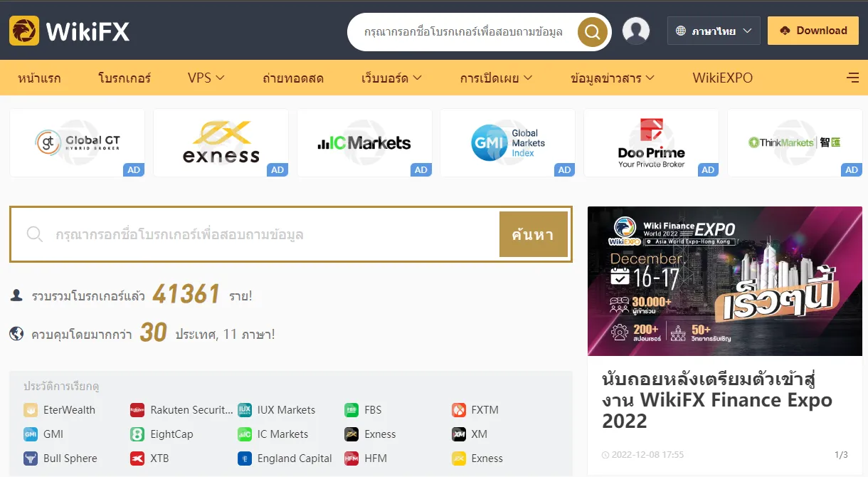This screenshot has width=868, height=477.
Task: Click the Bull Sphere text
Action: 70,458
